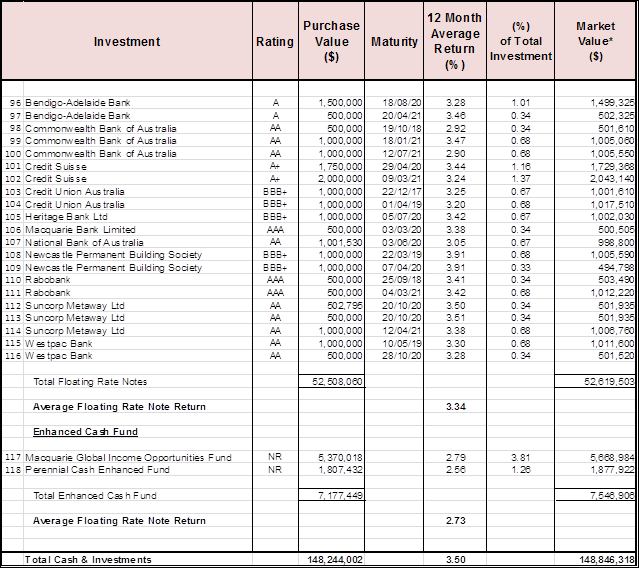
Task: Click total market value 7,546,906
Action: [x=612, y=496]
